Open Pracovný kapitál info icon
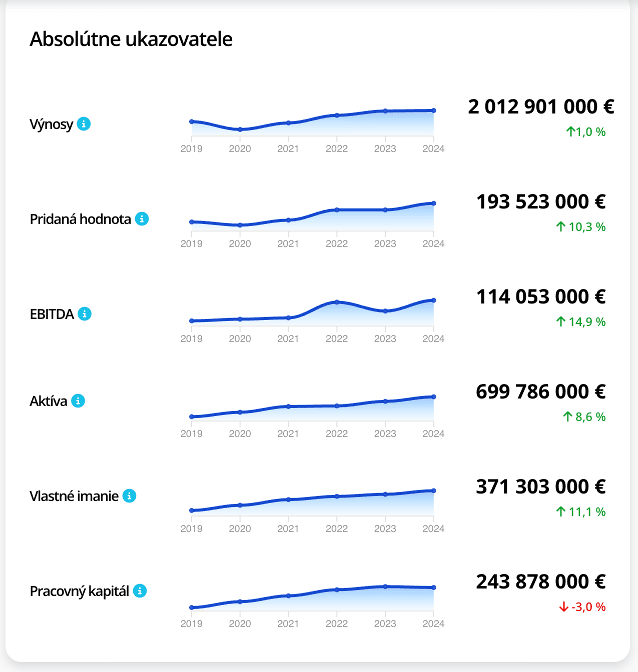Image resolution: width=638 pixels, height=672 pixels. [140, 590]
